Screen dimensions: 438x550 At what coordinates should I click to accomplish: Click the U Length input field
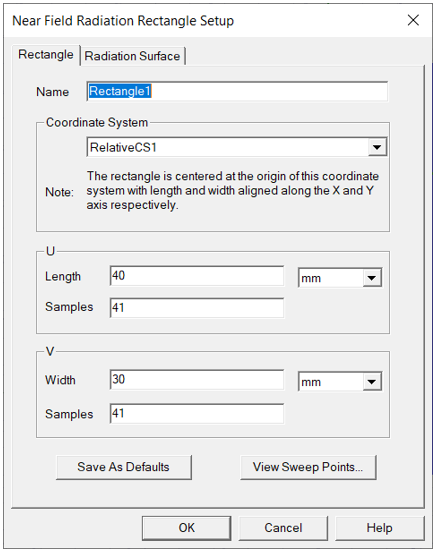pyautogui.click(x=197, y=276)
